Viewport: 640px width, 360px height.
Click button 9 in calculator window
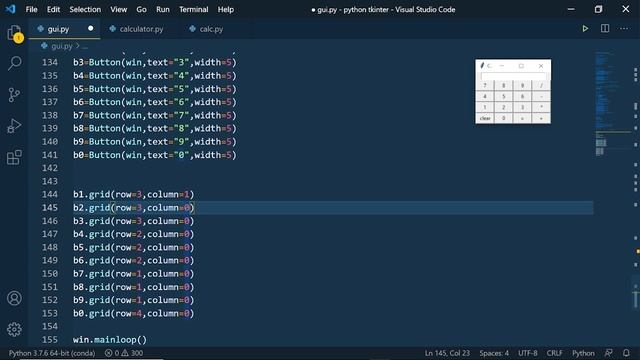[x=522, y=85]
